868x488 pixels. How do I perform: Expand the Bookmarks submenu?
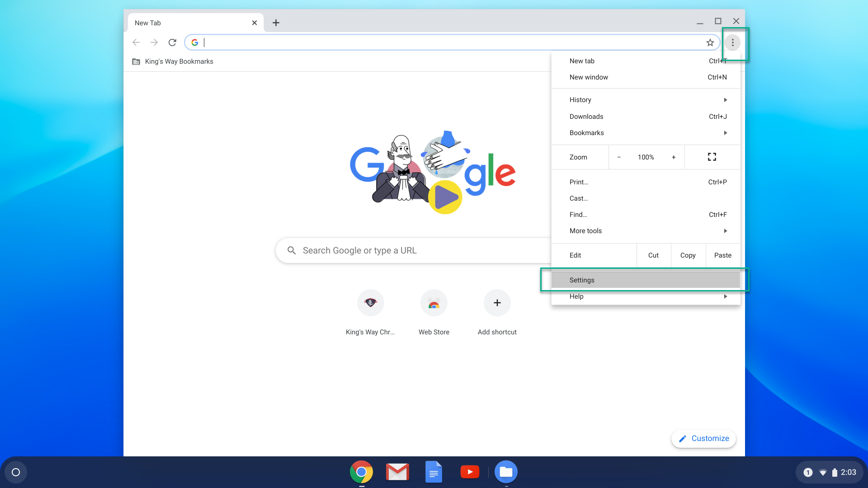(646, 133)
